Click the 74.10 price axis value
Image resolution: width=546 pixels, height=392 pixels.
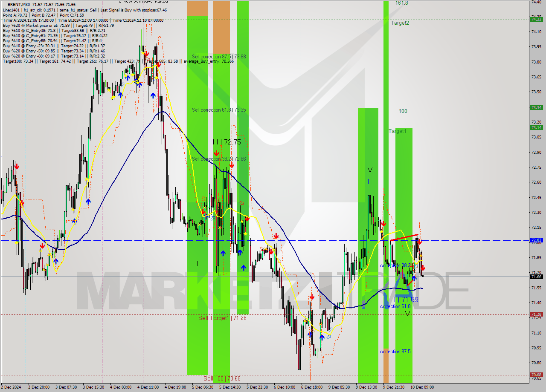(x=536, y=32)
